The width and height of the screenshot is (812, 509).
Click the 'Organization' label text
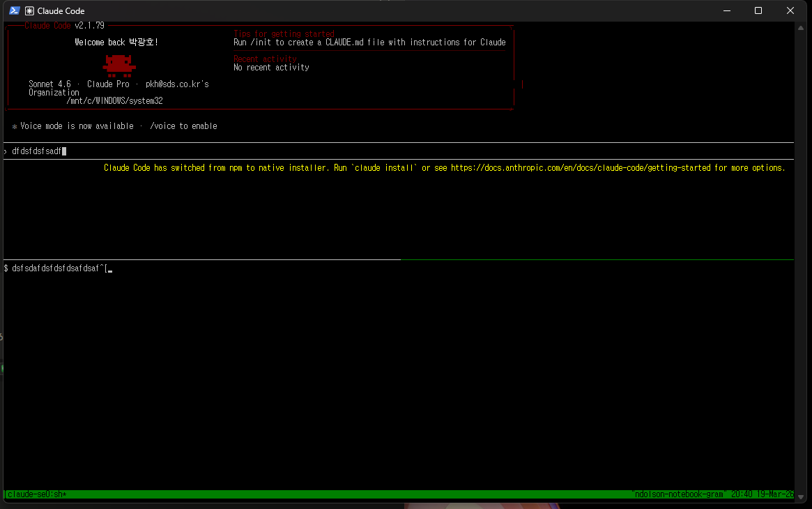[x=54, y=93]
